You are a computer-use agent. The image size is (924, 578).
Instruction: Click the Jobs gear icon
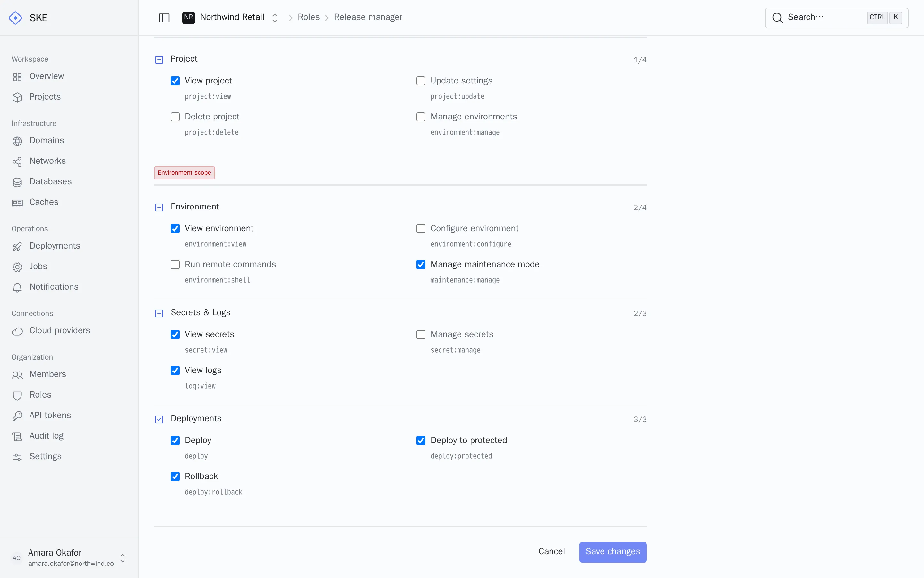tap(17, 267)
